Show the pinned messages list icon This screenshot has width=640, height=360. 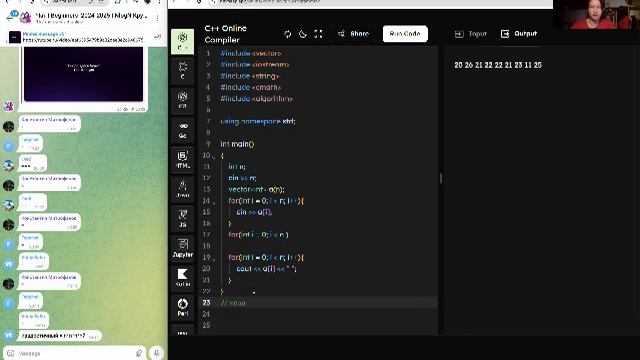pyautogui.click(x=157, y=37)
